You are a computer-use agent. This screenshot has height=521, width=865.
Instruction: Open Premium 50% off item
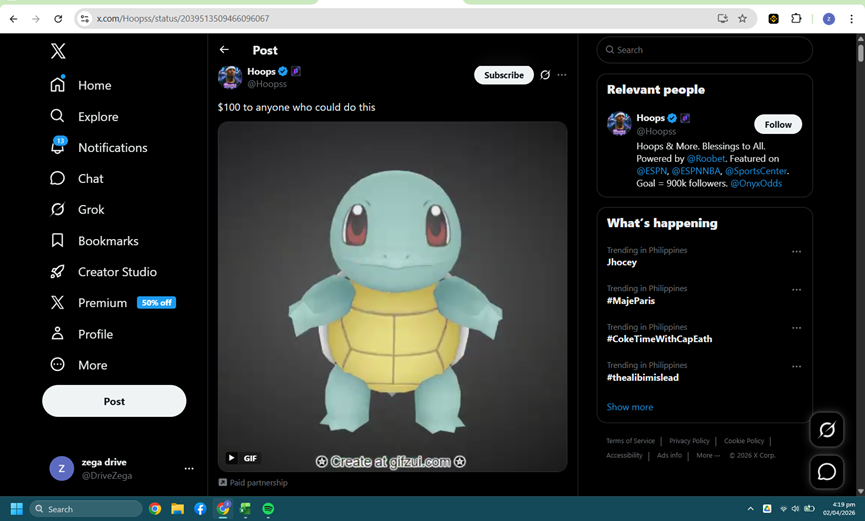coord(113,302)
